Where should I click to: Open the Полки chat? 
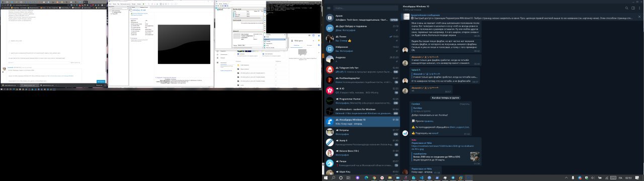362,39
